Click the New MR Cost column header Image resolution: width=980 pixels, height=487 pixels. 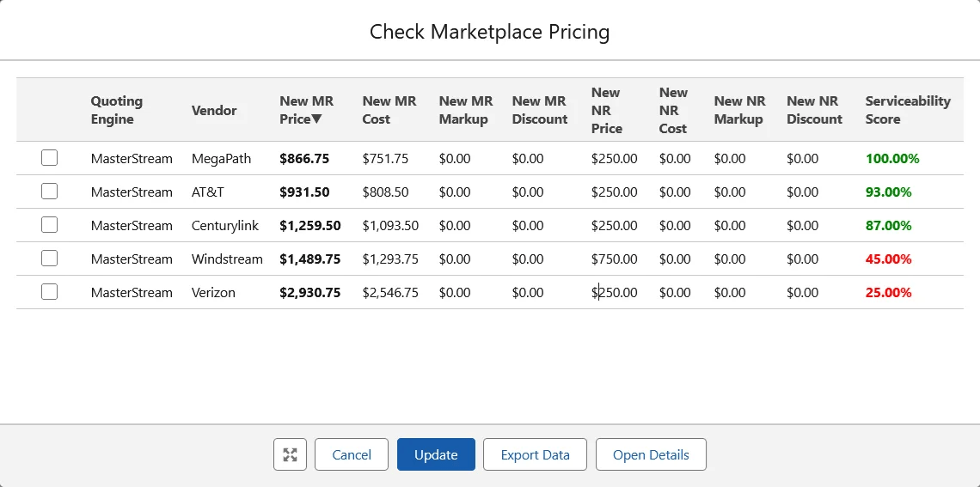tap(389, 110)
